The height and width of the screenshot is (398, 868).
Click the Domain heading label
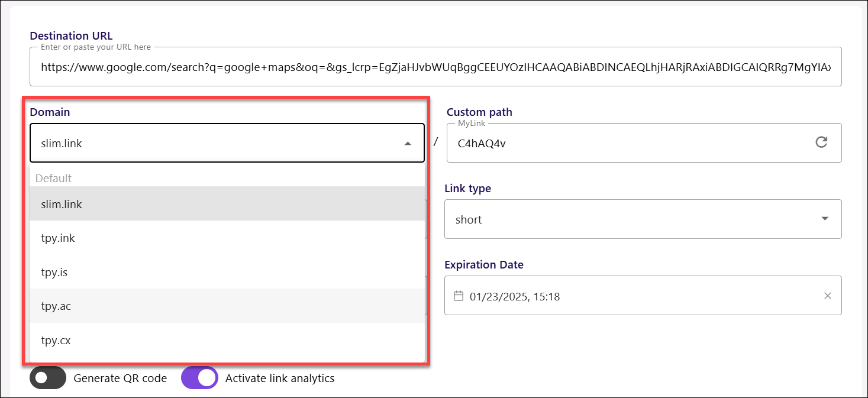pos(50,112)
